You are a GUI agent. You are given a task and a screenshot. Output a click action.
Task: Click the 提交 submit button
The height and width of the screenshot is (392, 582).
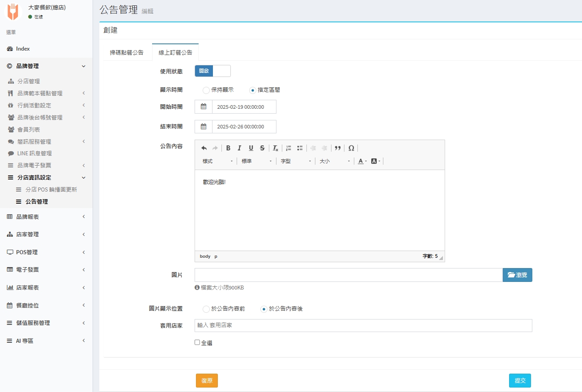pos(520,380)
